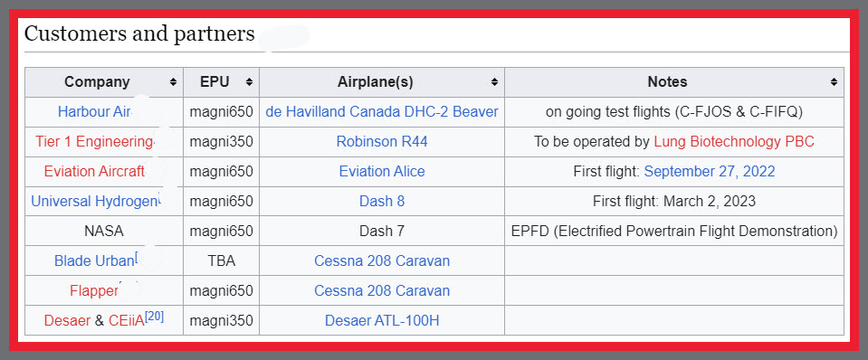Open de Havilland Canada DHC-2 Beaver article

(x=382, y=111)
